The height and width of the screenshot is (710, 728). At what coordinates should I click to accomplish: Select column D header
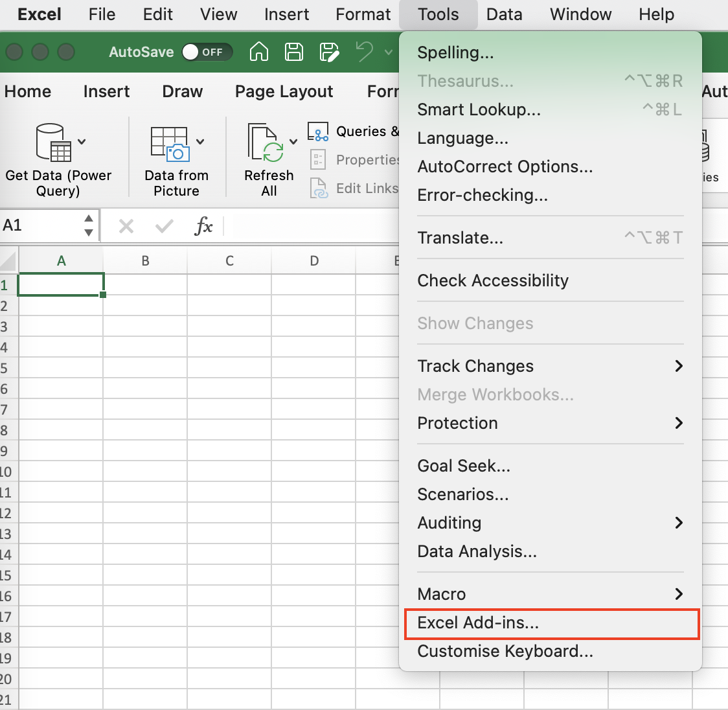[x=314, y=261]
